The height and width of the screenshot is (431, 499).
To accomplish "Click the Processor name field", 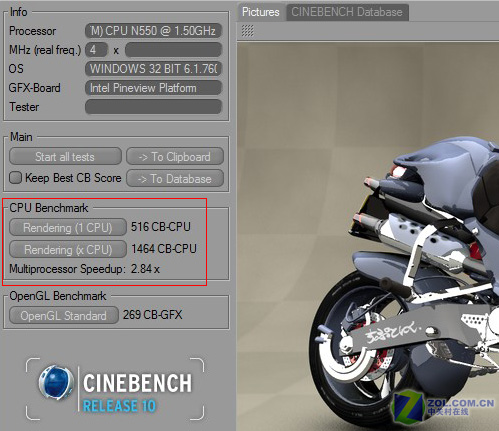I will pos(153,31).
